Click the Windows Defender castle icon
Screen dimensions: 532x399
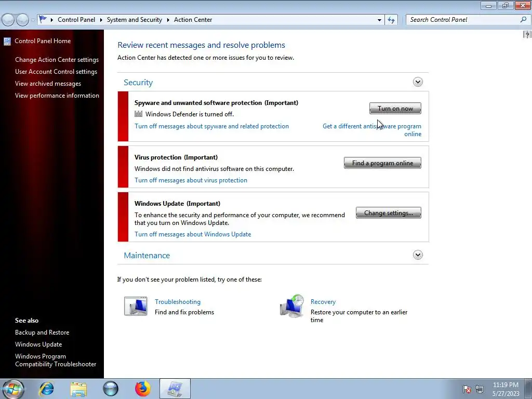point(138,114)
